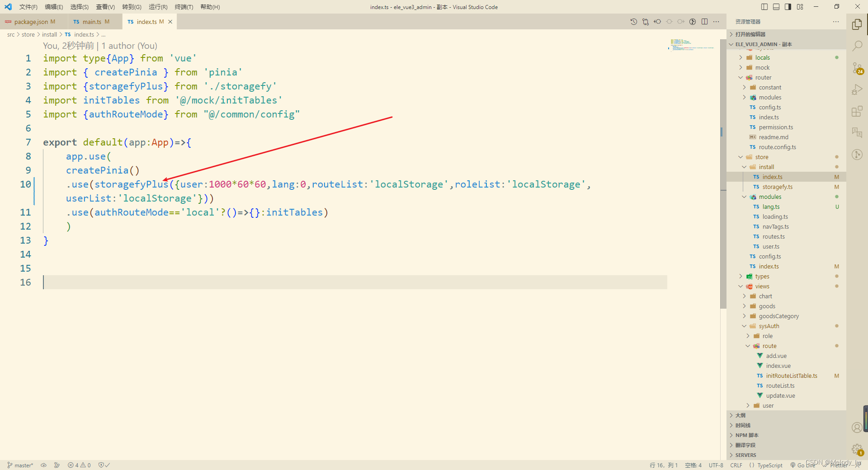Image resolution: width=868 pixels, height=470 pixels.
Task: Click the code minimap preview
Action: [692, 44]
